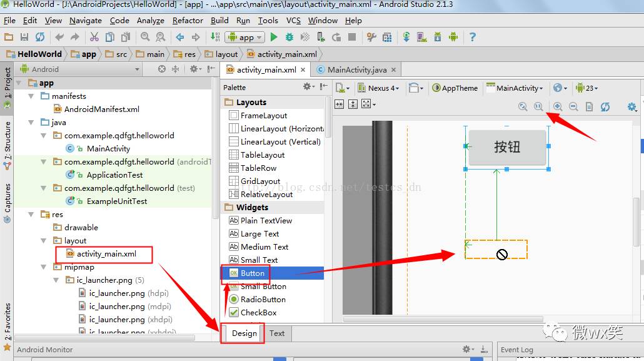Open the Structure side panel
Viewport: 644px width, 361px height.
point(7,145)
